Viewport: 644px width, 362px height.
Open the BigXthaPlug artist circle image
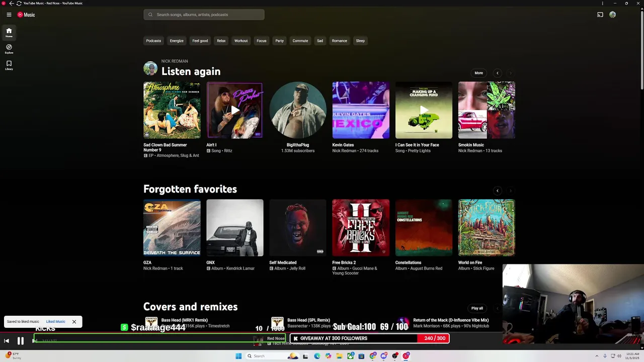pos(298,110)
